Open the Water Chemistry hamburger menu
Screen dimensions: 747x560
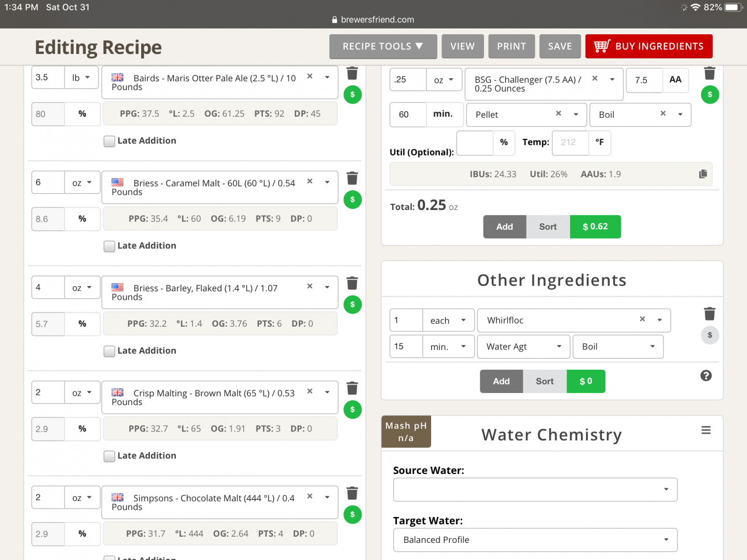706,430
